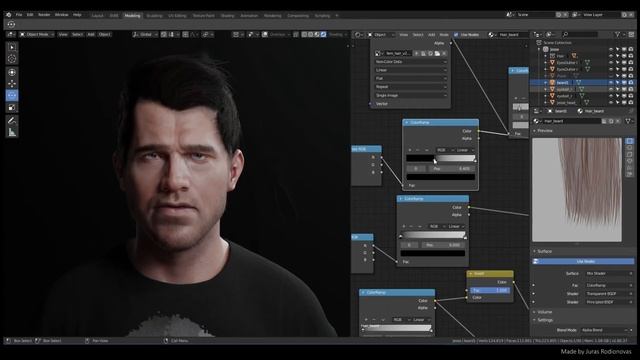The width and height of the screenshot is (640, 360).
Task: Open the Repeat extension dropdown in texture node
Action: 411,87
